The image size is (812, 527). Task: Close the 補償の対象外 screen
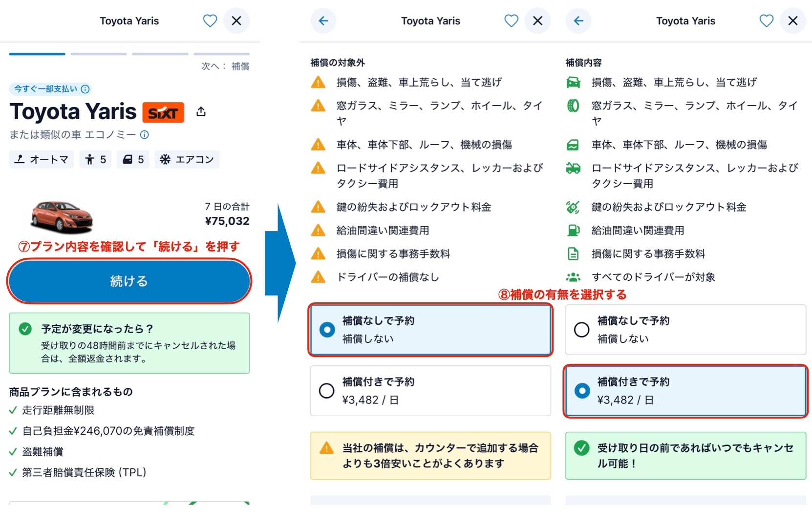click(x=537, y=21)
